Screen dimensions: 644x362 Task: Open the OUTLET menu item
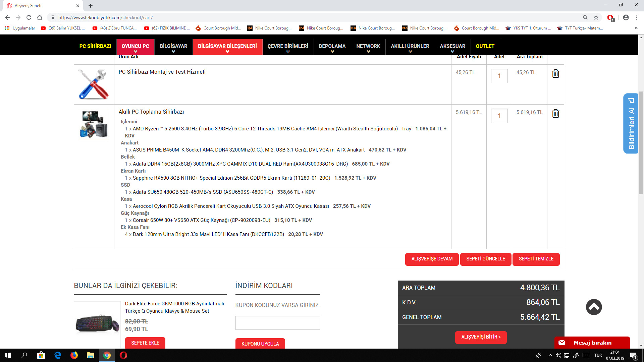pos(485,46)
